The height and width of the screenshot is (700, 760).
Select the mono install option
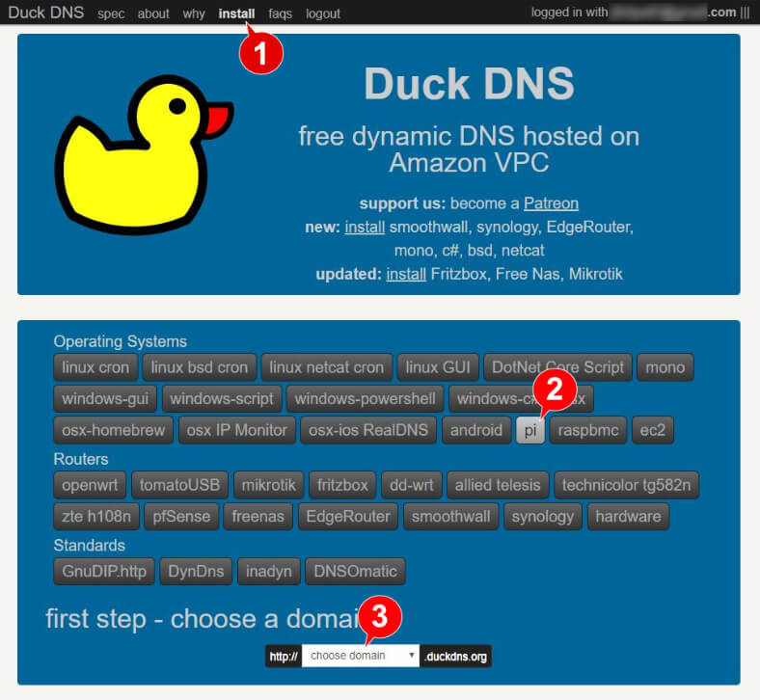(x=665, y=367)
